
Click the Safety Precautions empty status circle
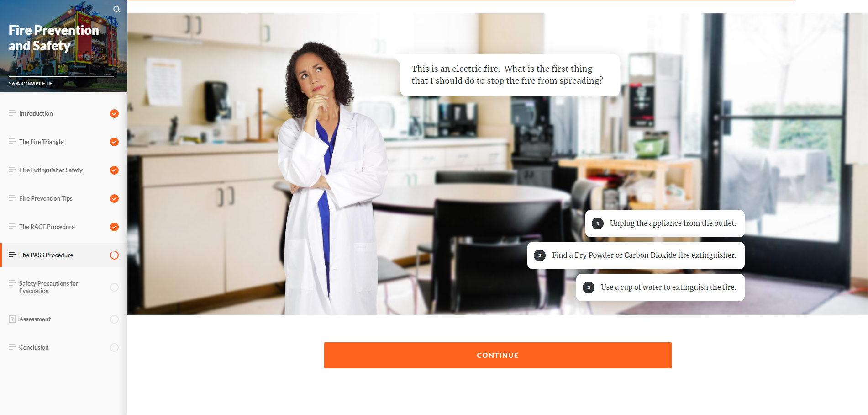(x=115, y=287)
